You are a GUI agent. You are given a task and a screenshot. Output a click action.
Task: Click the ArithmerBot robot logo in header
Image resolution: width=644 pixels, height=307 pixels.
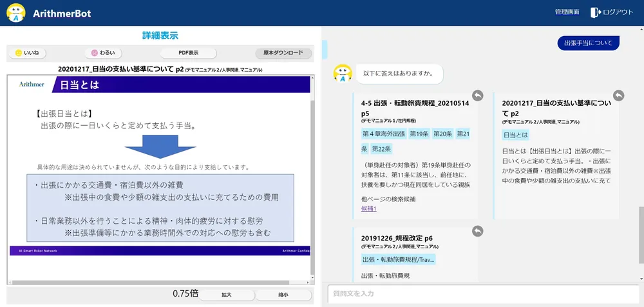click(16, 13)
